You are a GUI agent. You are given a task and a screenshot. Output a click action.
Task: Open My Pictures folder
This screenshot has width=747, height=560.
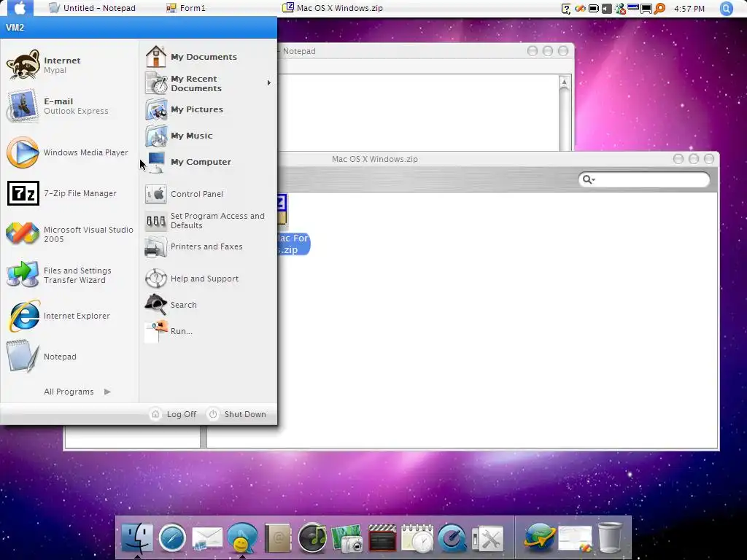[208, 109]
